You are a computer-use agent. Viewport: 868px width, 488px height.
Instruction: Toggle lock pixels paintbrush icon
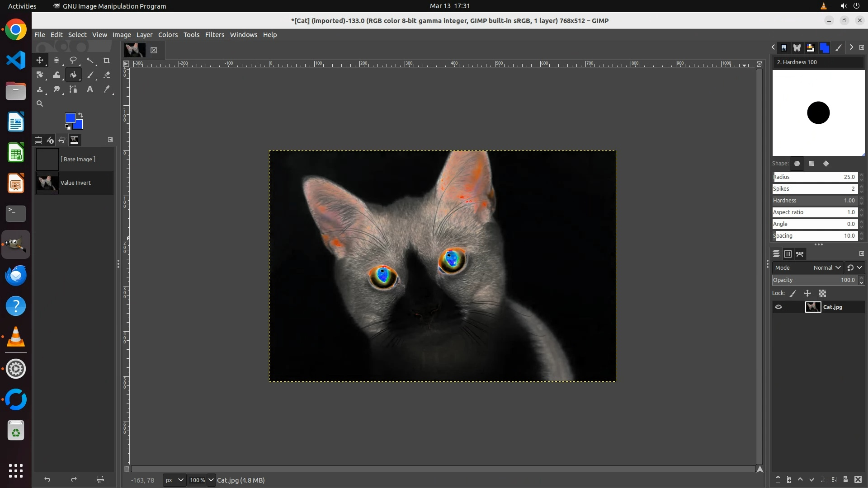pyautogui.click(x=793, y=294)
